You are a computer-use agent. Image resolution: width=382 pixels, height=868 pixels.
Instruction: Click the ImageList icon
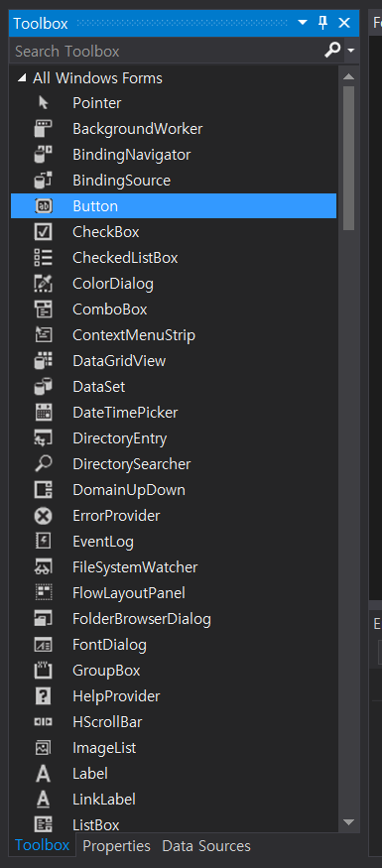pos(44,748)
